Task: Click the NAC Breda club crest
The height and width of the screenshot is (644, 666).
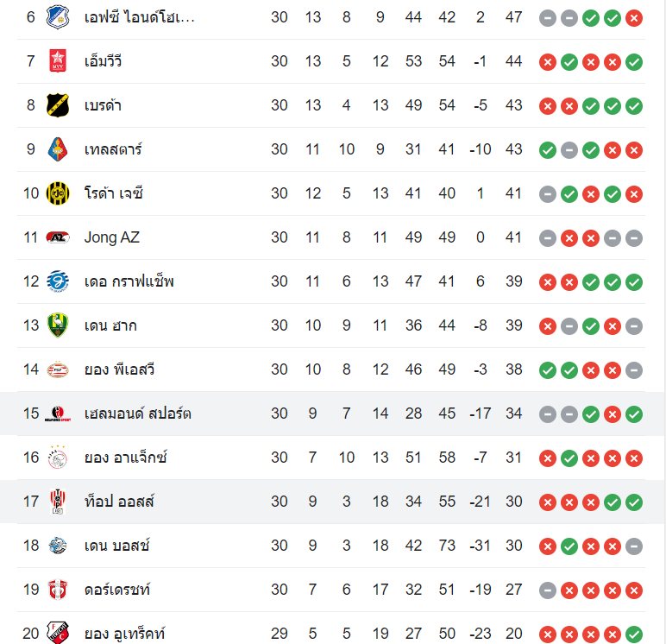Action: (56, 105)
